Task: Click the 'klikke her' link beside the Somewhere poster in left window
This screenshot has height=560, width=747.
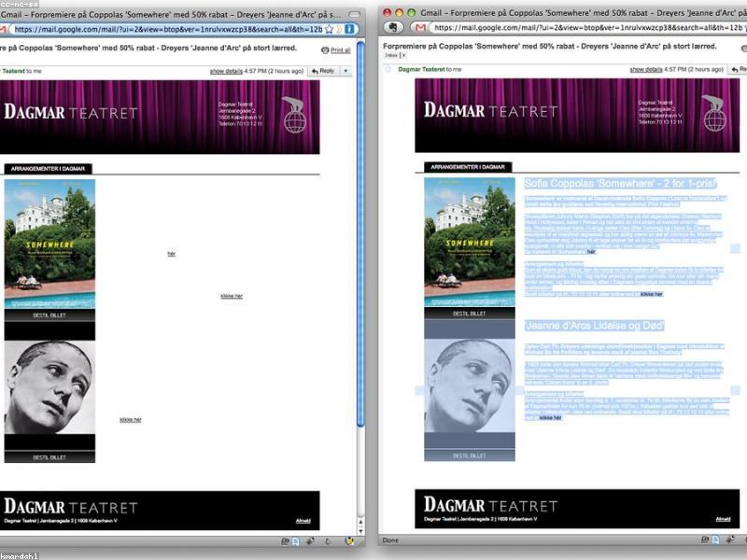Action: [x=232, y=296]
